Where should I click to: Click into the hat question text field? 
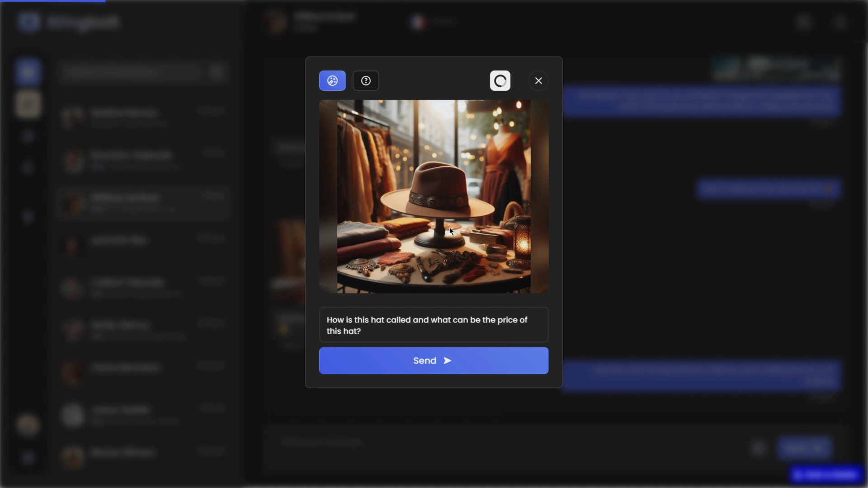click(x=433, y=325)
